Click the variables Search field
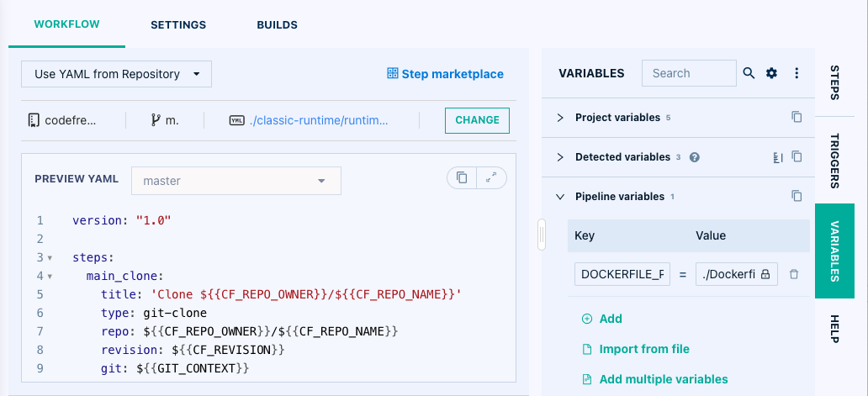Image resolution: width=868 pixels, height=396 pixels. point(688,73)
